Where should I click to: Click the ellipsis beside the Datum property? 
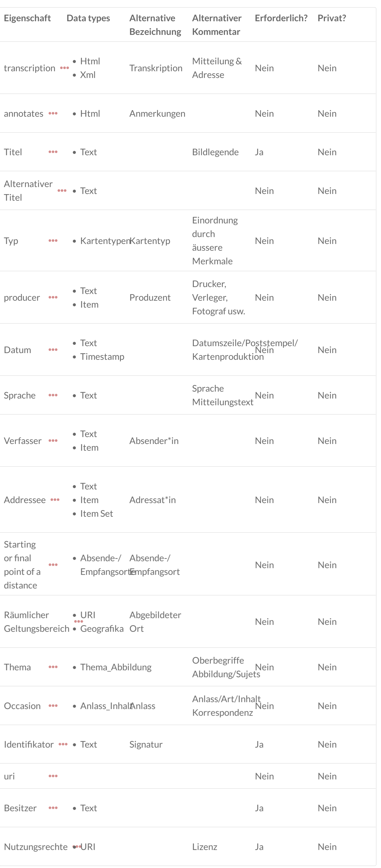click(53, 349)
